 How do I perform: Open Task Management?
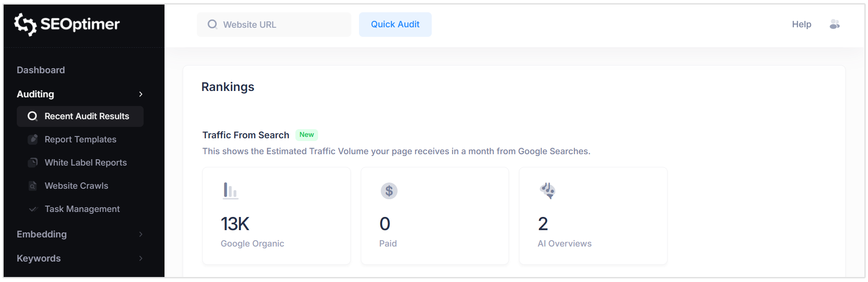[x=82, y=209]
